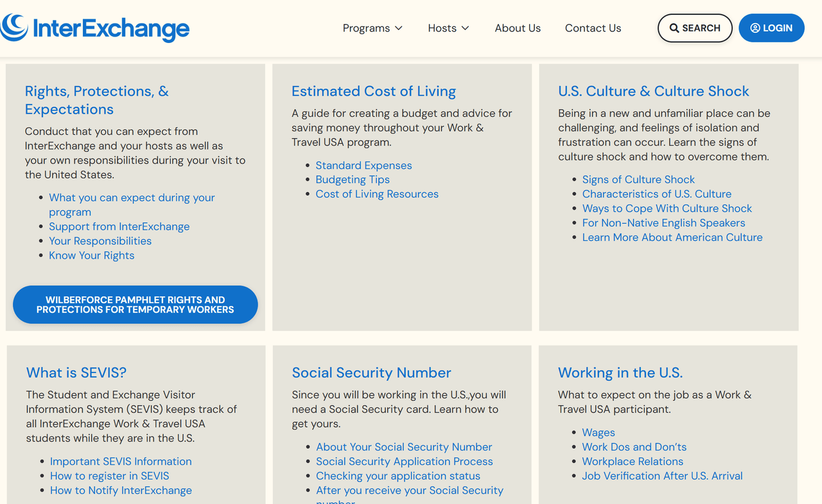This screenshot has height=504, width=822.
Task: Open the Contact Us menu item
Action: 593,28
